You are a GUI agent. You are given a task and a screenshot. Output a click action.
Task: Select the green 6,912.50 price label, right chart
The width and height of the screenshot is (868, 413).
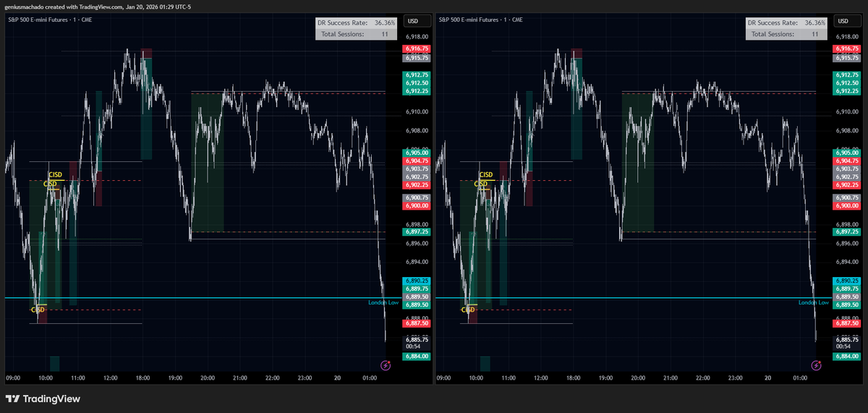[847, 83]
